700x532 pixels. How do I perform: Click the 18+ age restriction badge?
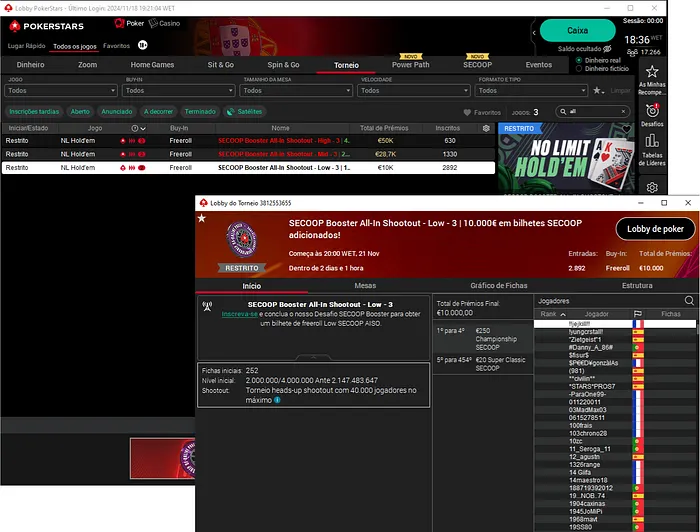142,45
